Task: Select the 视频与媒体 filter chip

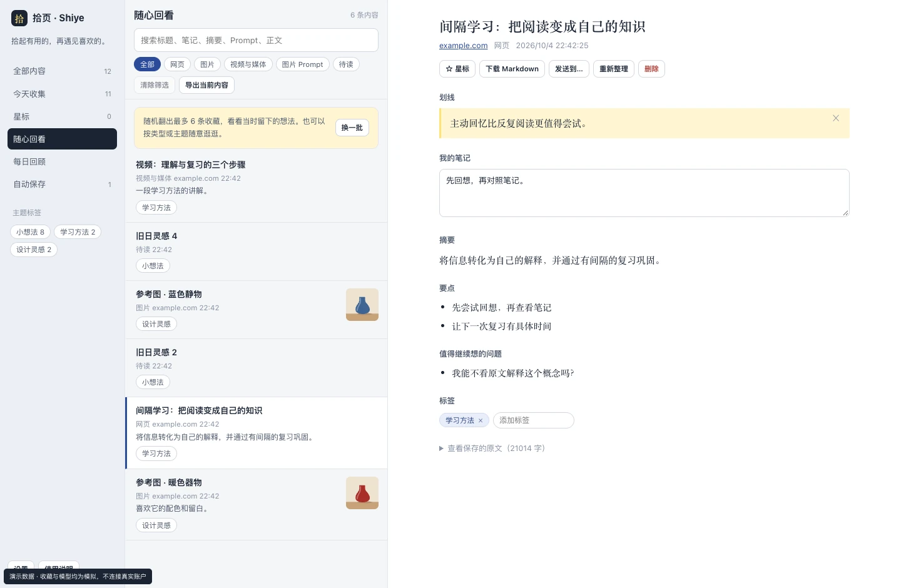Action: coord(248,64)
